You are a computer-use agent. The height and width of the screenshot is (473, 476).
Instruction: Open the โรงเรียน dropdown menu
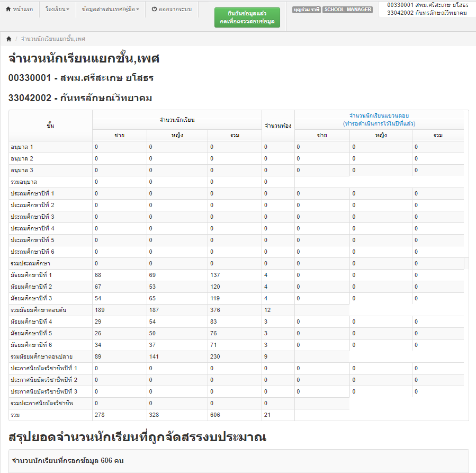tap(57, 10)
